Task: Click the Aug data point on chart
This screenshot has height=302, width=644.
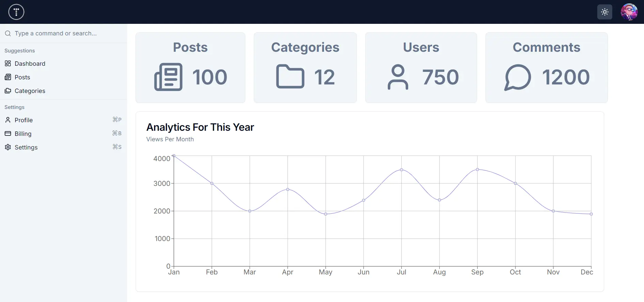Action: (440, 200)
